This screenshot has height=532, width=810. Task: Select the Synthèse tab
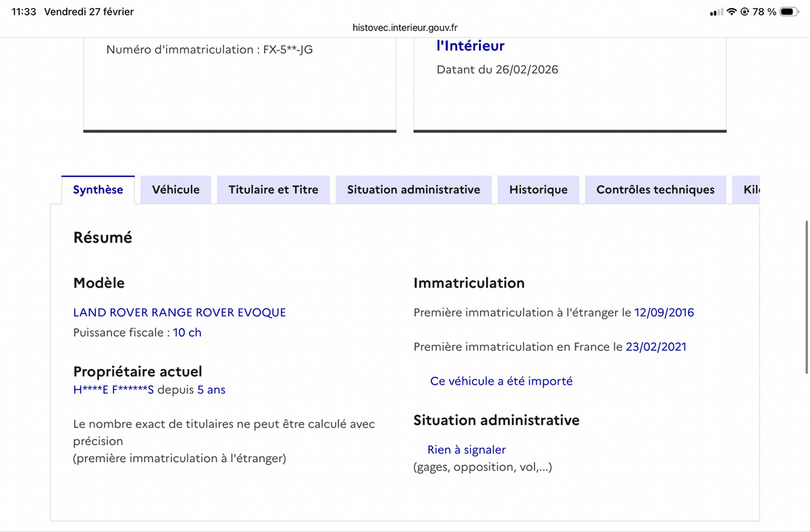coord(98,190)
